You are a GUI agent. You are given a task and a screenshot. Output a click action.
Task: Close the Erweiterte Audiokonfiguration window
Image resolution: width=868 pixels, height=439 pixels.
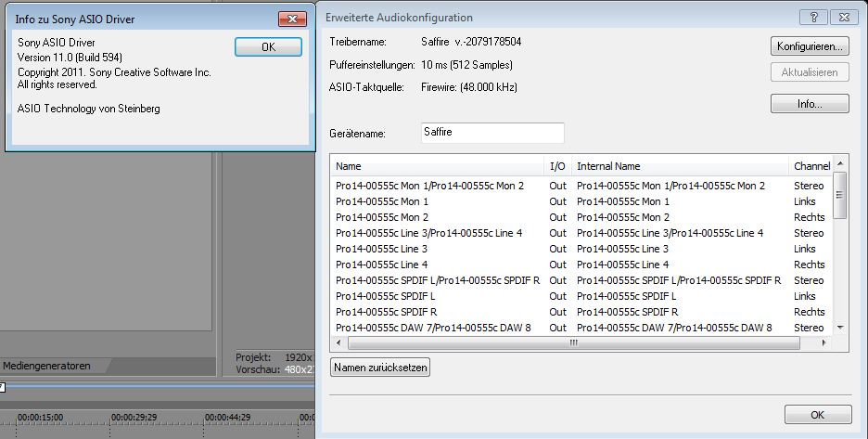(x=844, y=18)
